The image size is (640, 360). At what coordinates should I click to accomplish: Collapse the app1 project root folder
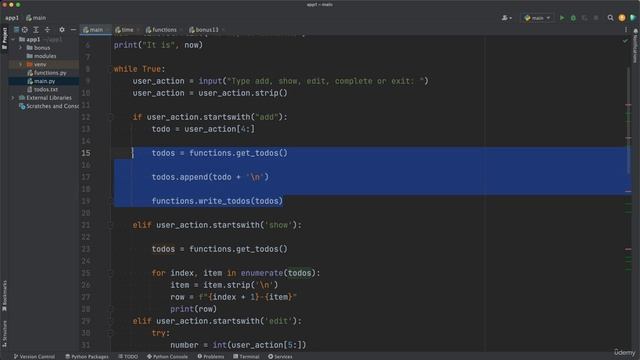13,40
